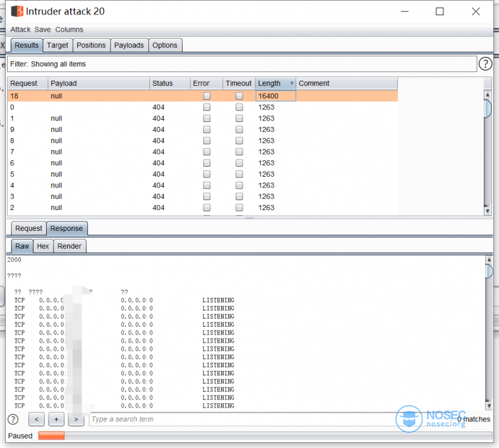The image size is (499, 448).
Task: Select request row 9 in results
Action: (202, 129)
